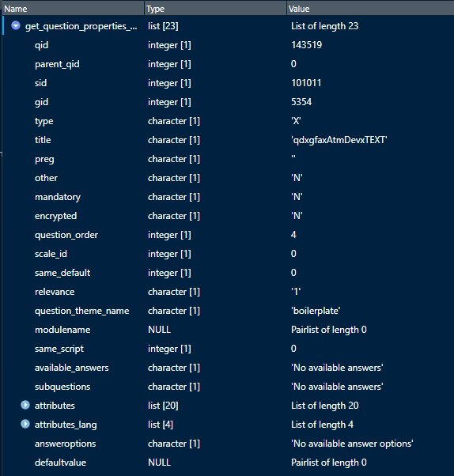Screen dimensions: 454x476
Task: Click the NULL type of defaultvalue
Action: [160, 463]
